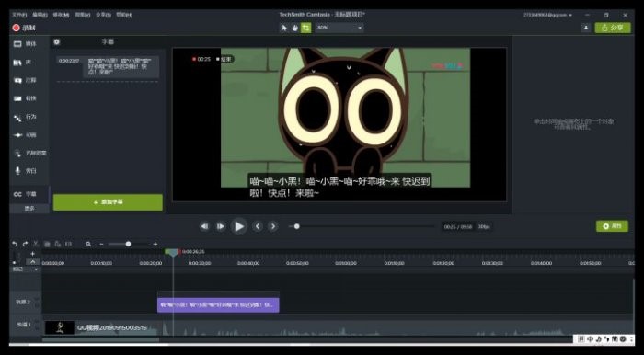Click the timeline zoom slider handle

coord(128,244)
